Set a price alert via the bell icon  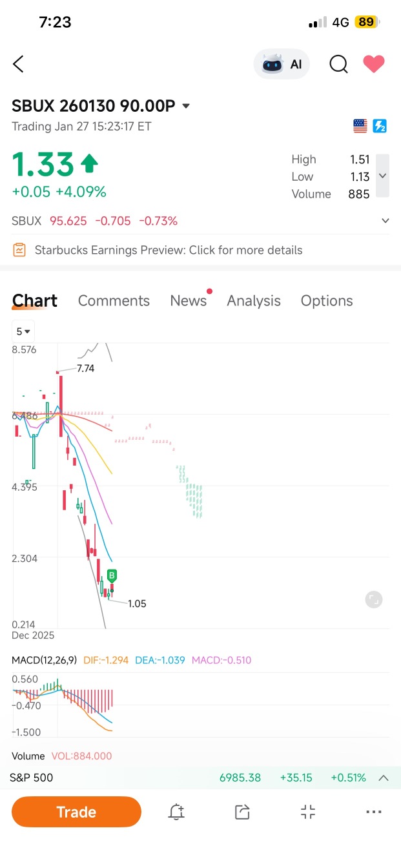(x=176, y=812)
